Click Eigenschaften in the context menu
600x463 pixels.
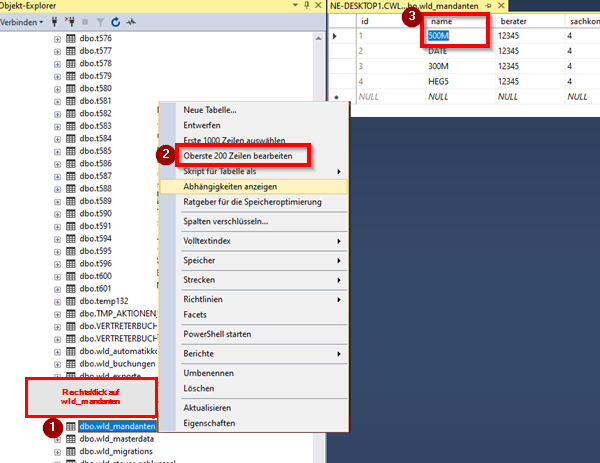tap(211, 423)
